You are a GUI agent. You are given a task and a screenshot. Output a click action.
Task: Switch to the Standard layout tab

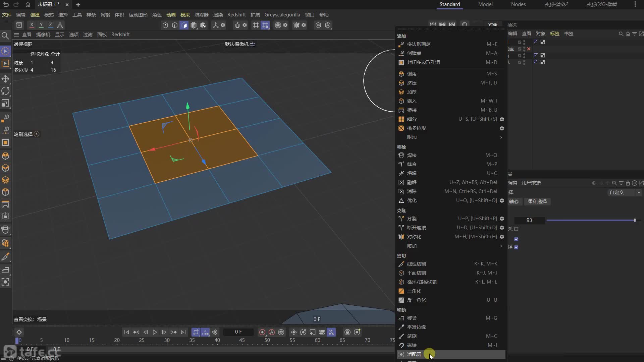450,4
